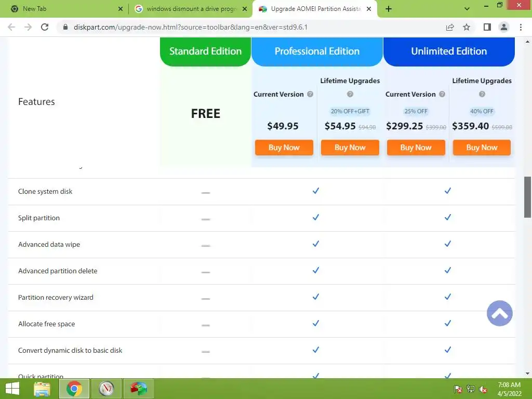Open the browser side panel
The image size is (532, 399).
click(x=487, y=27)
